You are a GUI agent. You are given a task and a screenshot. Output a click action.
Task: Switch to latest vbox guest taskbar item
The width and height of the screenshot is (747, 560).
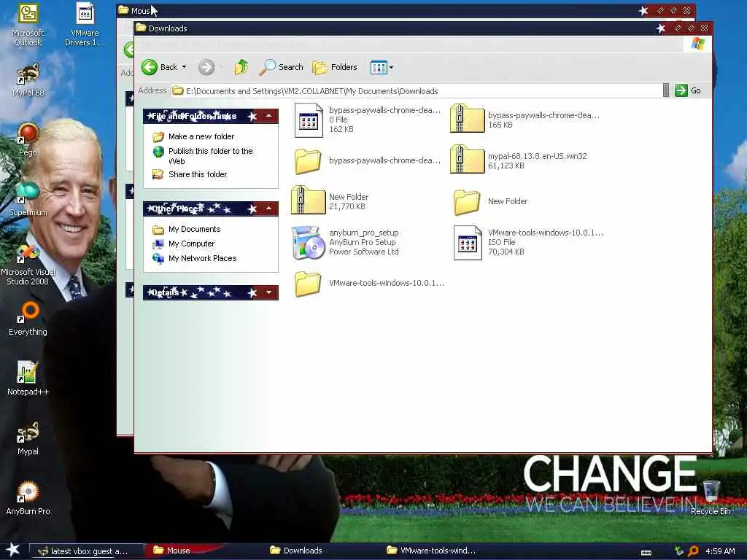(87, 551)
